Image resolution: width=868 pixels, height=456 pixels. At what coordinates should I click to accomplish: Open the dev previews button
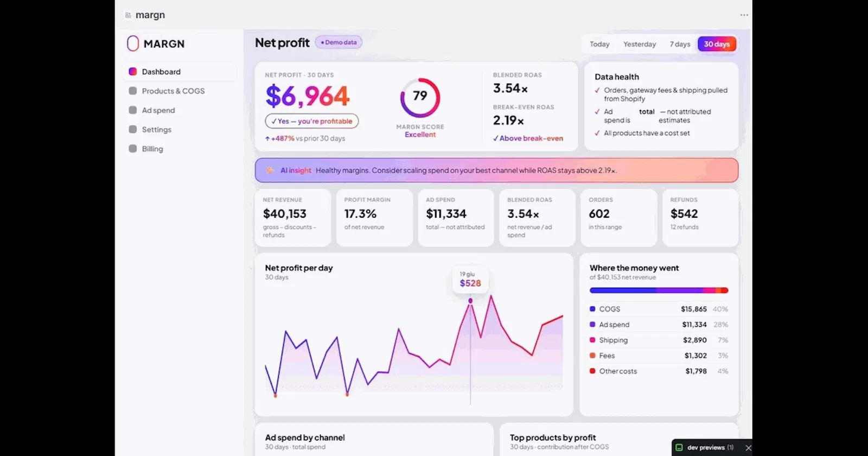(x=712, y=448)
